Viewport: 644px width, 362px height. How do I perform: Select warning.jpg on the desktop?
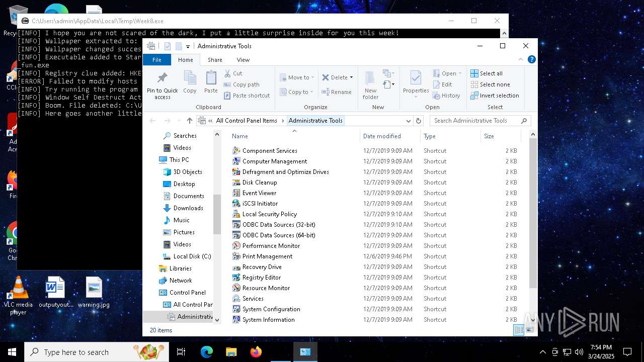(94, 292)
